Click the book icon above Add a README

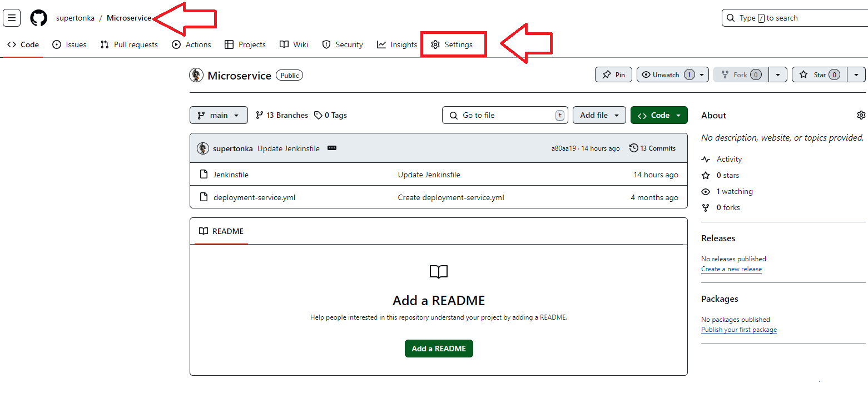tap(439, 272)
